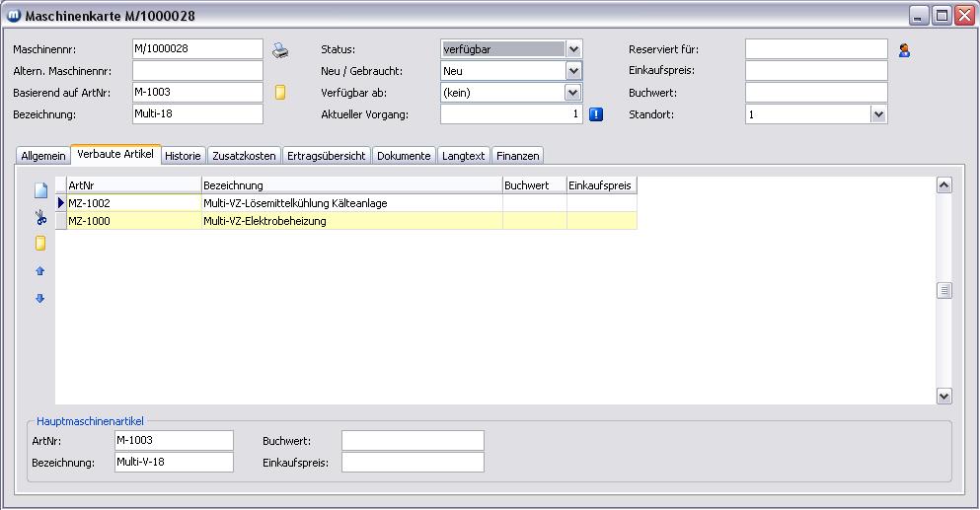
Task: Click the Einkaufspreis field in the header area
Action: click(815, 71)
